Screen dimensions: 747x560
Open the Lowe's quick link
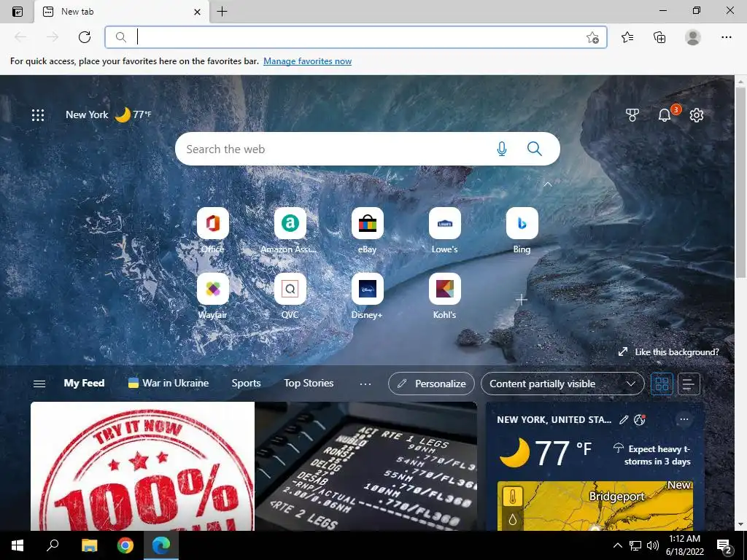444,230
